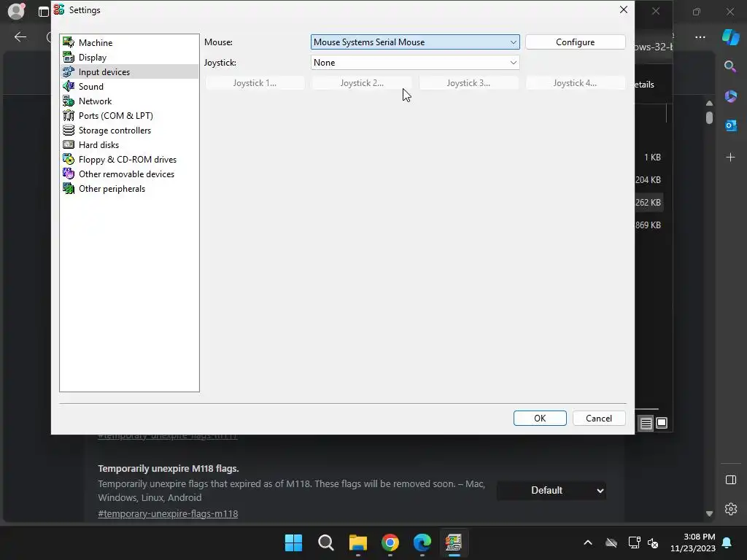Click the 1 KB file size entry
747x560 pixels.
pyautogui.click(x=652, y=157)
